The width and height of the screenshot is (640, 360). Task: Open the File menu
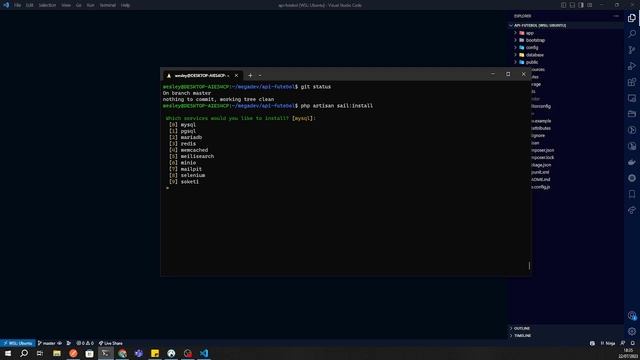click(18, 5)
